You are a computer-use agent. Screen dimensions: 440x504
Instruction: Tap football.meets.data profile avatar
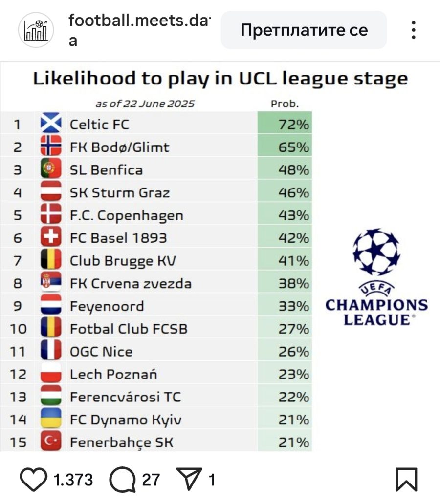(x=36, y=30)
